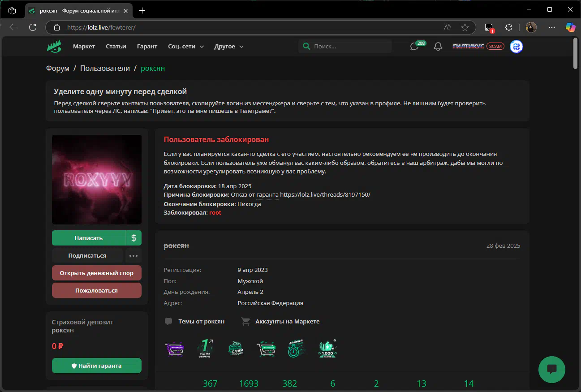Click the '9 апр 2023' registration date
This screenshot has width=581, height=392.
coord(253,270)
